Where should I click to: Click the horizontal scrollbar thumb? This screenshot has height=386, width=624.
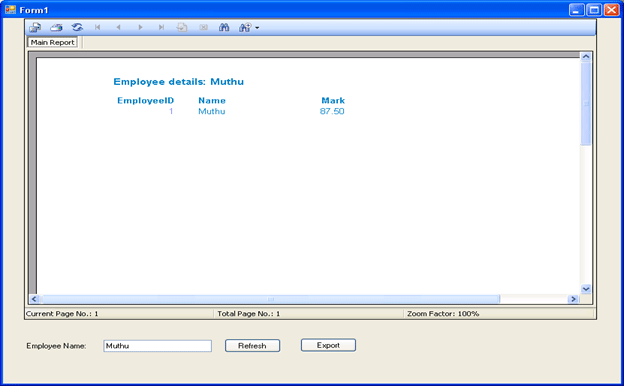271,299
